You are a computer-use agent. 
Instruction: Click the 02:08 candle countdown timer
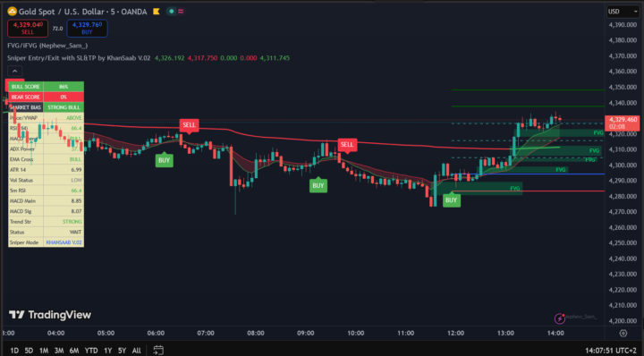(x=618, y=127)
